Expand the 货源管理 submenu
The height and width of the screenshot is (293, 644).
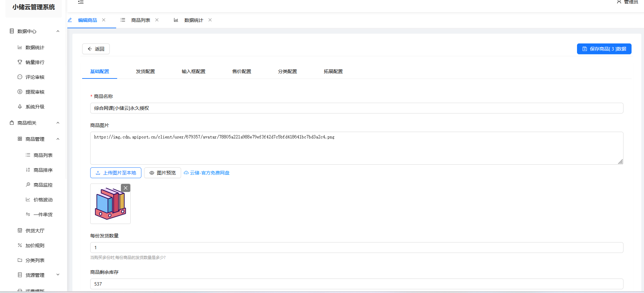click(x=58, y=275)
